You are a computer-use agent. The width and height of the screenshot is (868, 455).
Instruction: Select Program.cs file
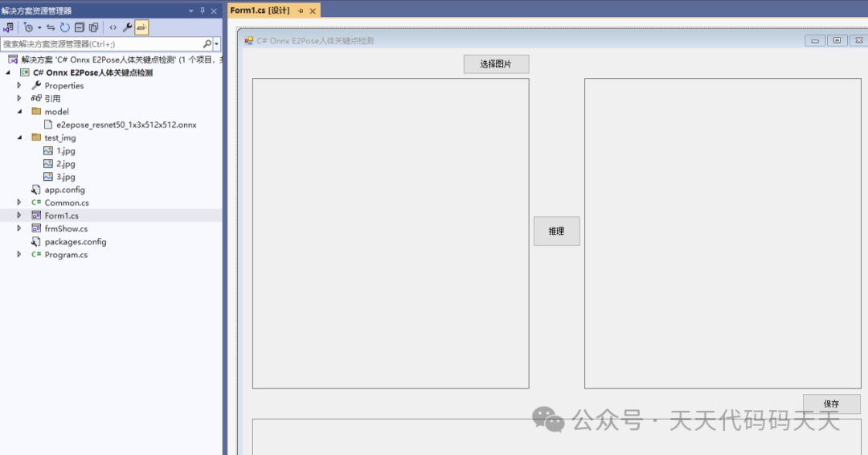tap(66, 255)
